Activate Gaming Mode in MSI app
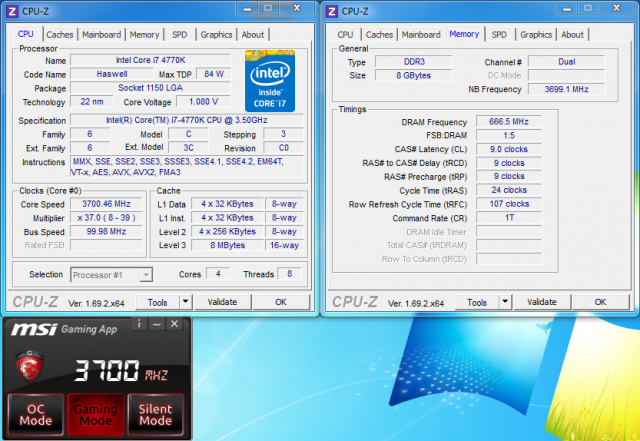This screenshot has width=640, height=441. [x=96, y=414]
